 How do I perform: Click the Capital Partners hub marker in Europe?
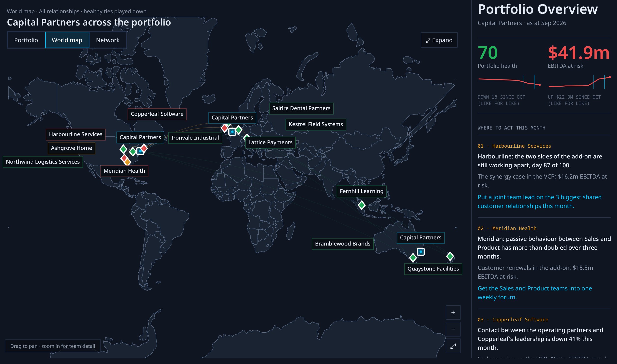pyautogui.click(x=232, y=132)
